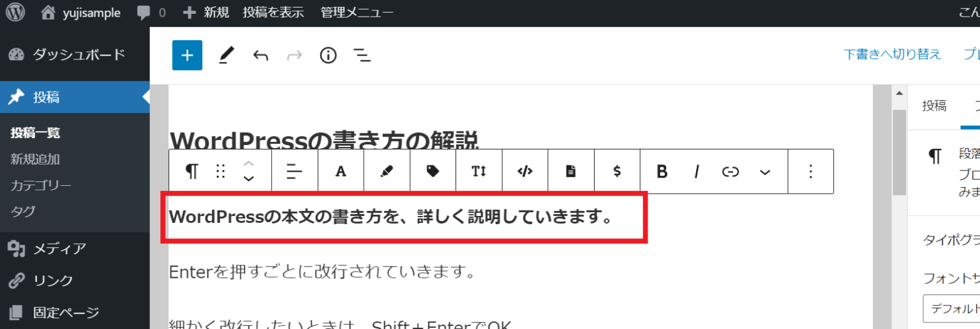Open the font size Default dropdown
Viewport: 980px width, 329px height.
951,309
